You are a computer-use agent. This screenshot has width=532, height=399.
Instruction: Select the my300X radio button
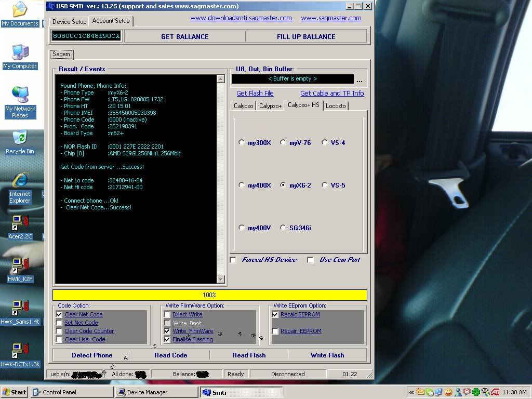(x=241, y=142)
